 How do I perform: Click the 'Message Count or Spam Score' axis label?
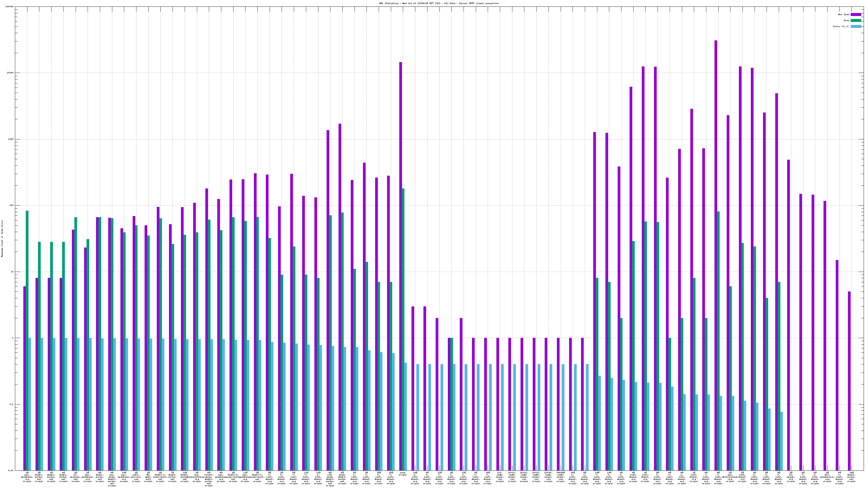click(x=2, y=239)
